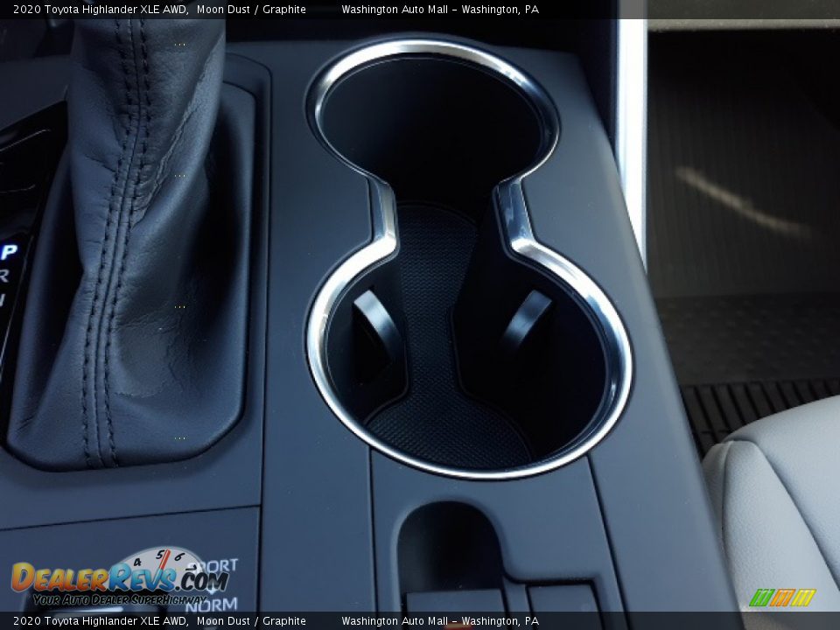Click 'Washington Auto Mall' in the top caption
Viewport: 840px width, 630px height.
coord(394,10)
